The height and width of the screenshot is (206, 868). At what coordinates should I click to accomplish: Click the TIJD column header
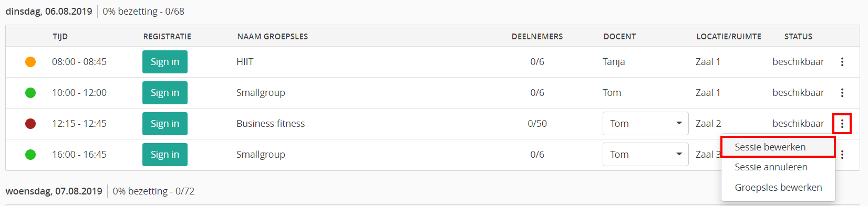pos(60,37)
